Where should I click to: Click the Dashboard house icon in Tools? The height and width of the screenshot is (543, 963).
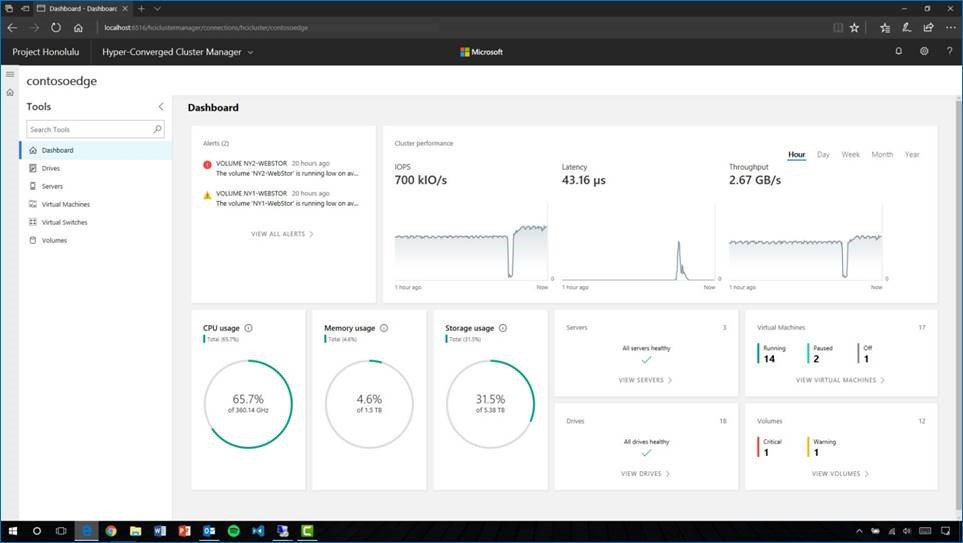(33, 150)
